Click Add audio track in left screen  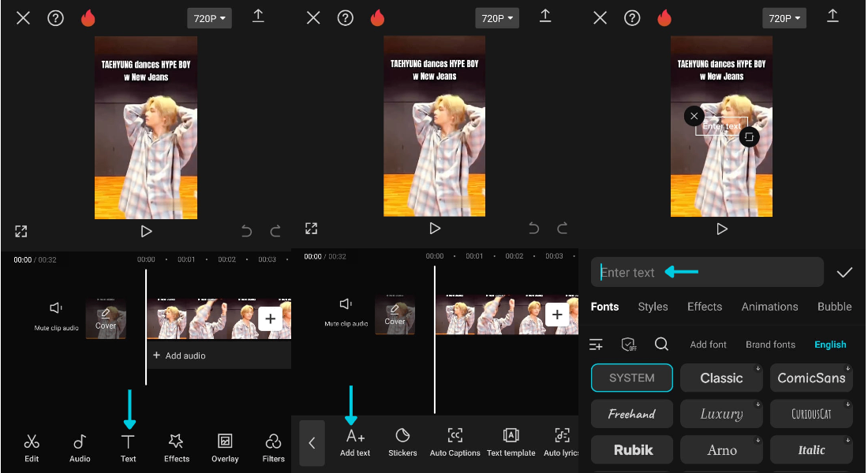tap(219, 356)
